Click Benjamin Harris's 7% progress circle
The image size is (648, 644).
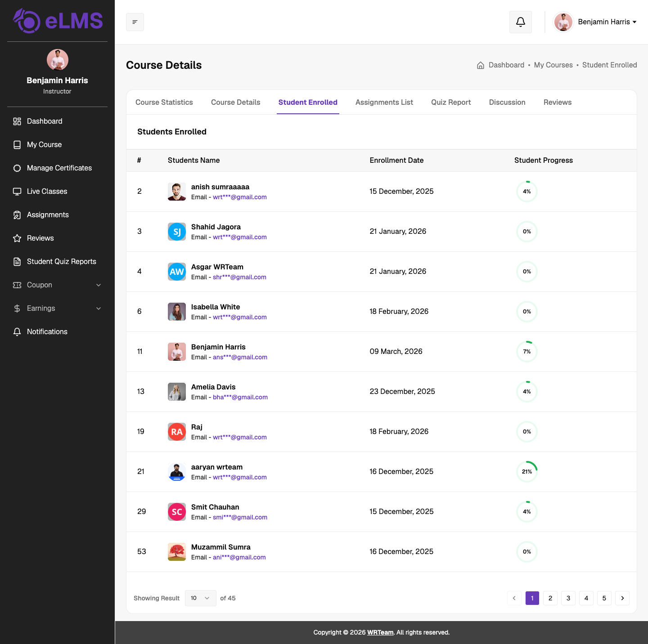click(x=527, y=352)
